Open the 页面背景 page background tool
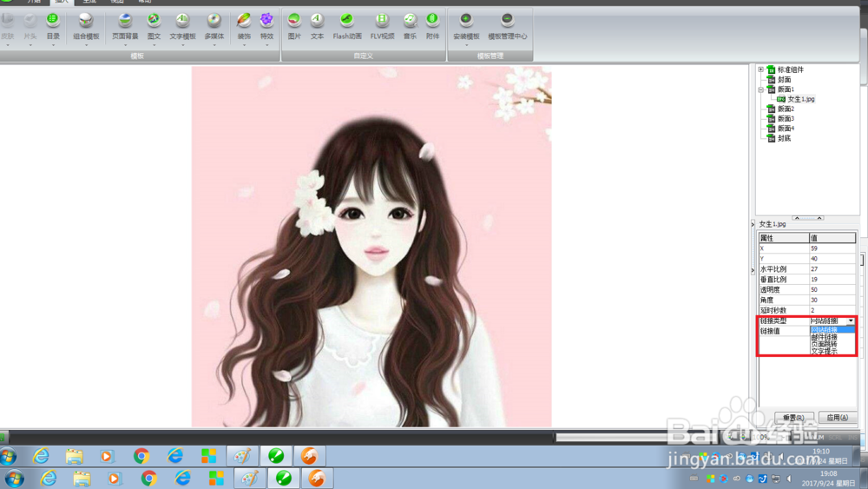This screenshot has height=489, width=868. (x=125, y=26)
